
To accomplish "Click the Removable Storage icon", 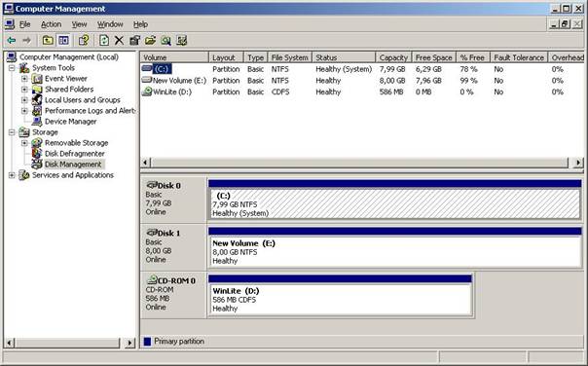I will [37, 143].
